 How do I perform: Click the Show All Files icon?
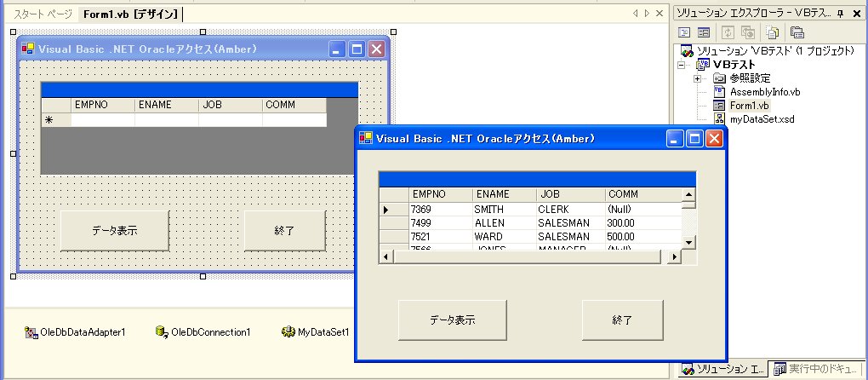click(x=773, y=32)
